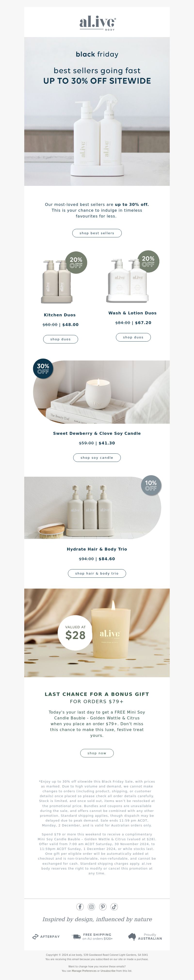Click the Proudly Australian map icon
Image resolution: width=194 pixels, height=980 pixels.
(132, 936)
